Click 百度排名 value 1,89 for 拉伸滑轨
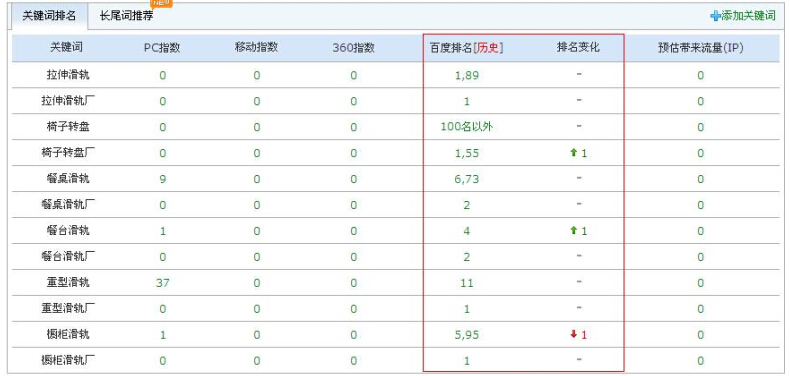This screenshot has height=376, width=790. click(x=467, y=76)
